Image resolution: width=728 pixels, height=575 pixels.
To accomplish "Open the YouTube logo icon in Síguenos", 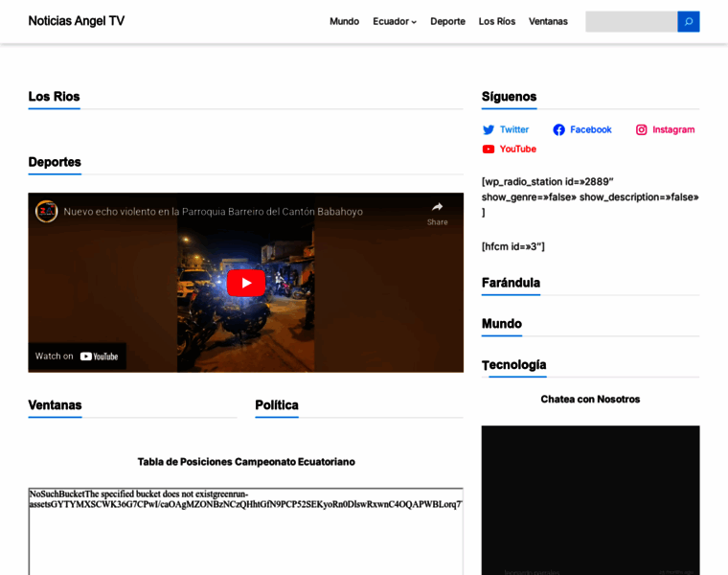I will pyautogui.click(x=489, y=149).
